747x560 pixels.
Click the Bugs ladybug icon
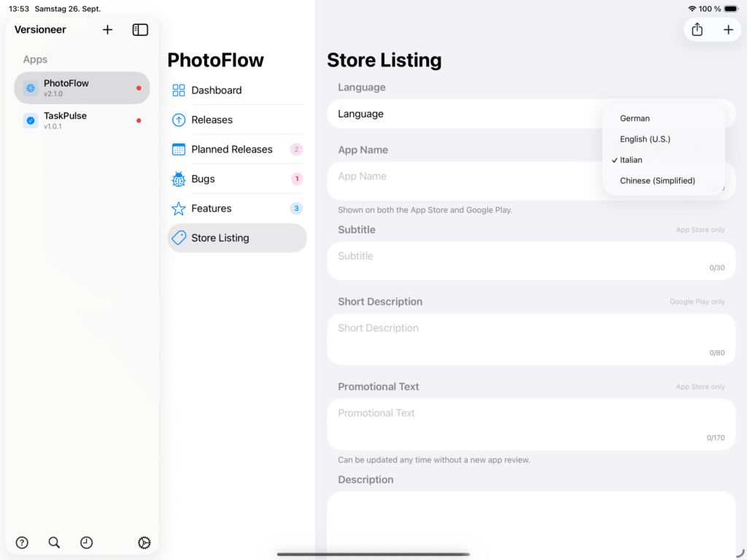[x=179, y=179]
